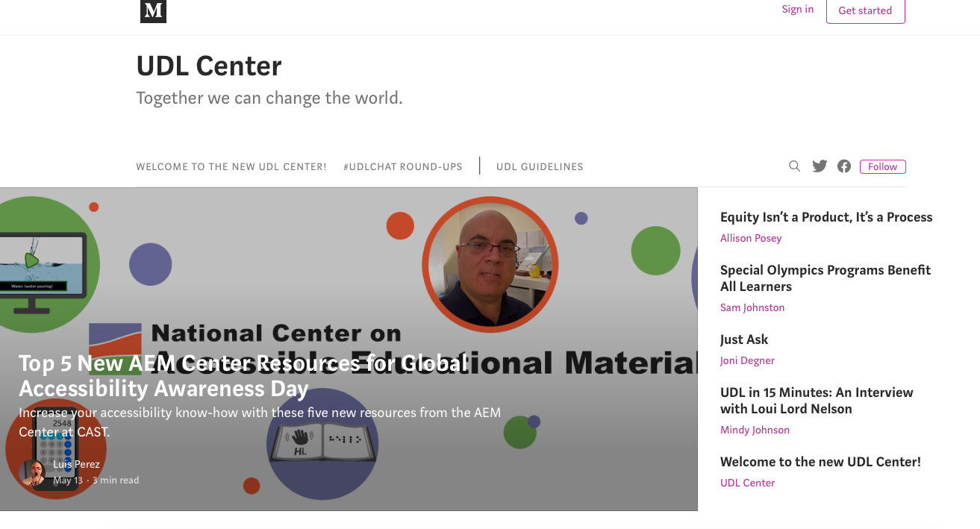Viewport: 980px width, 529px height.
Task: Open the UDL Center Facebook icon
Action: pos(844,166)
